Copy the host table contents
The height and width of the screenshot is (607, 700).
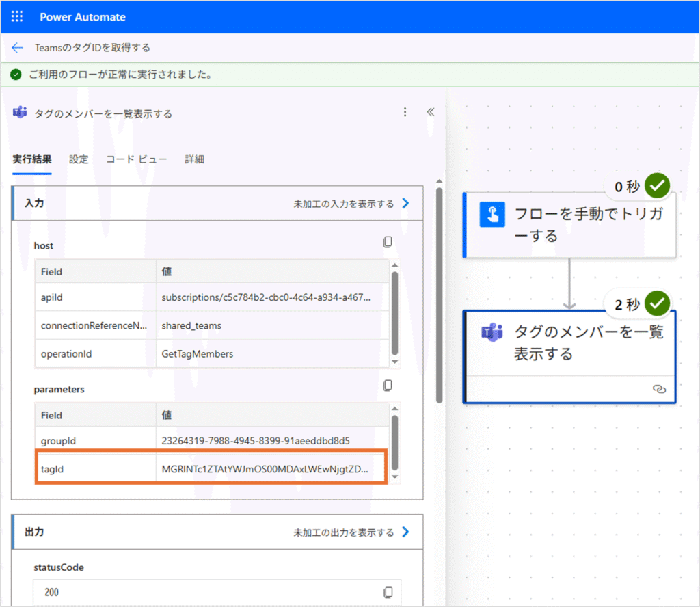[388, 242]
